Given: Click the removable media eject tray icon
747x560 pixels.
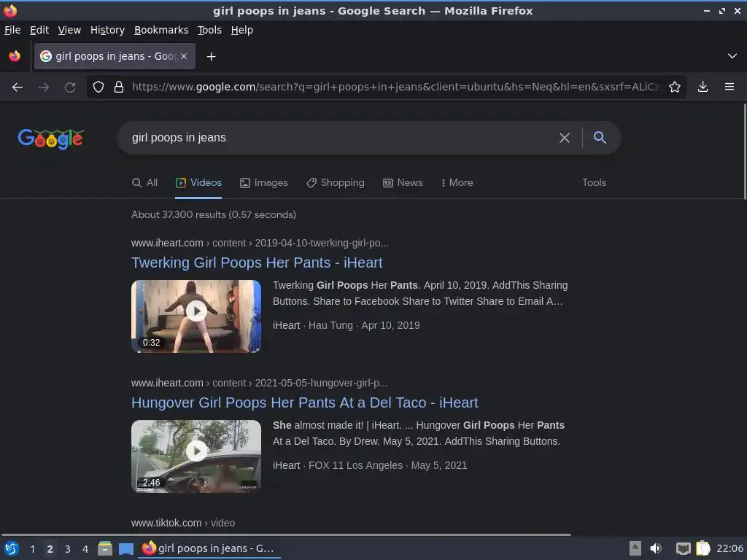Looking at the screenshot, I should tap(635, 548).
